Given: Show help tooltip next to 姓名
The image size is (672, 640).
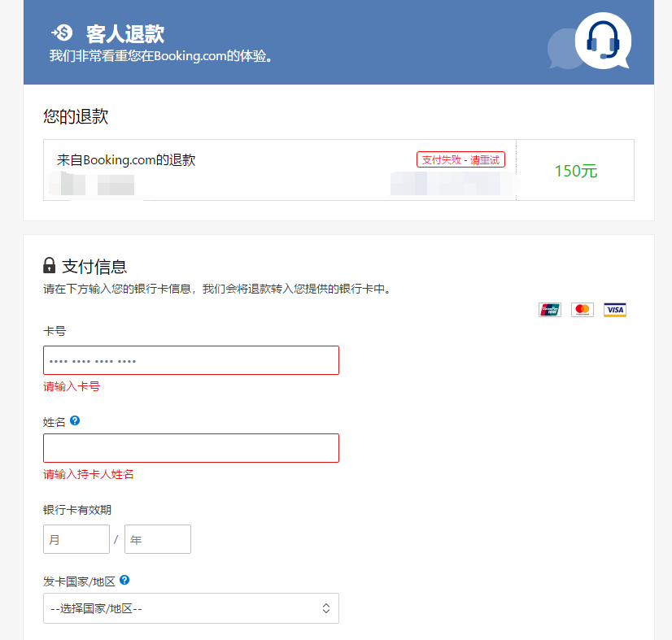Looking at the screenshot, I should click(75, 420).
